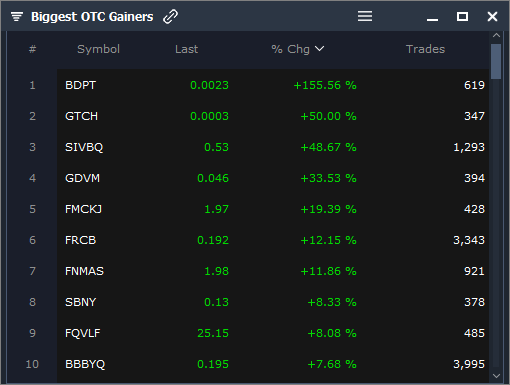Select the FRCB +12.15 % change cell
Viewport: 510px width, 385px height.
pyautogui.click(x=328, y=240)
